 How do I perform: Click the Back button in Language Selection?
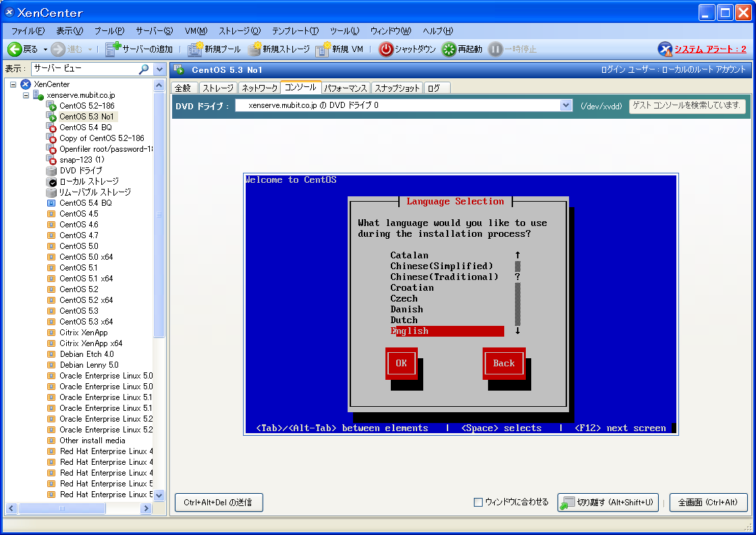tap(504, 364)
